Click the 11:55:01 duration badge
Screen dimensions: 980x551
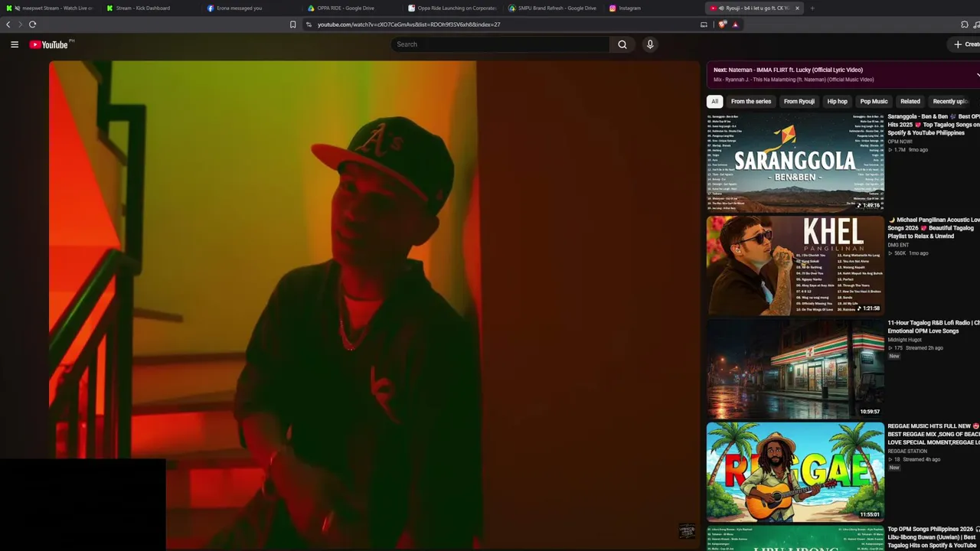(x=870, y=515)
